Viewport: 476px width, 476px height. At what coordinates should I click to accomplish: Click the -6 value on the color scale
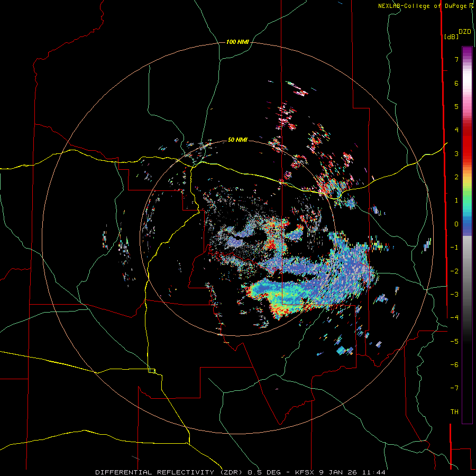click(x=454, y=364)
